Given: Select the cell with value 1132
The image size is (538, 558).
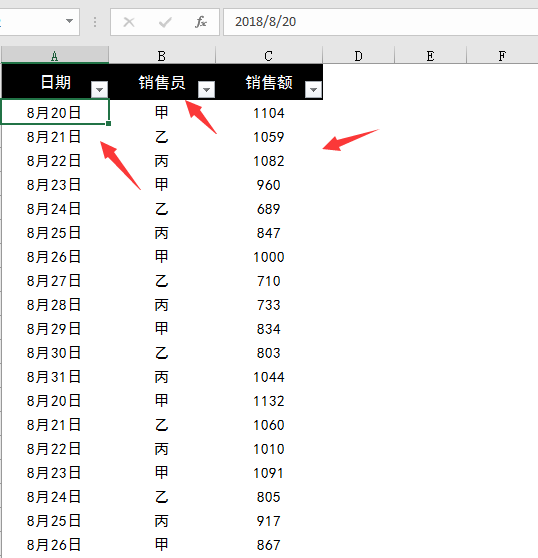Looking at the screenshot, I should pos(269,401).
